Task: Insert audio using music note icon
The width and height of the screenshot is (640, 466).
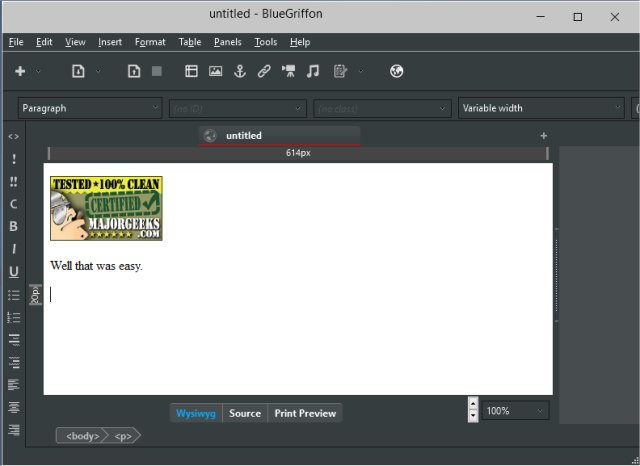Action: (x=313, y=71)
